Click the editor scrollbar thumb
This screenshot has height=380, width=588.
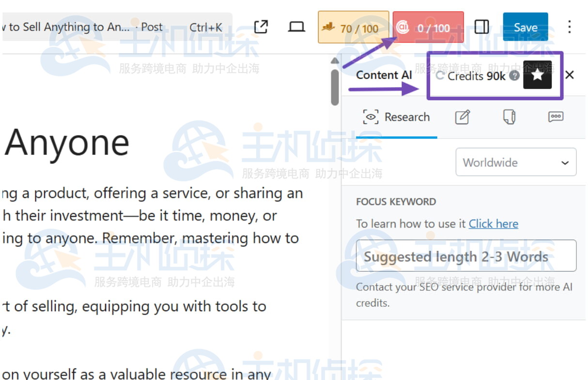point(335,87)
